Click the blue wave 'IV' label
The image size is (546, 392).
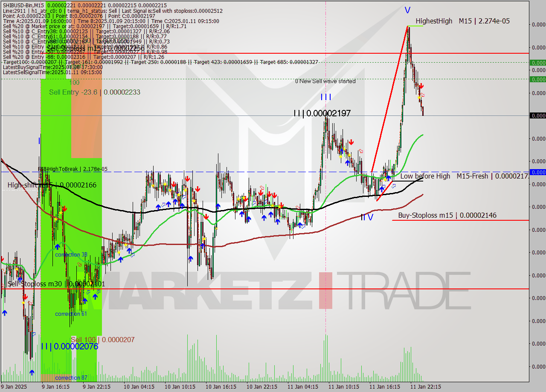[367, 217]
